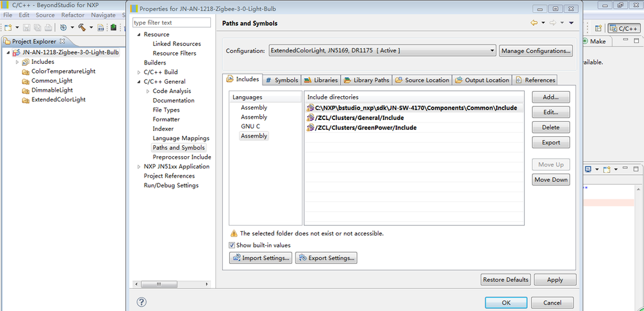Switch to the Output Location tab
Screen dimensions: 644x311
pos(482,80)
